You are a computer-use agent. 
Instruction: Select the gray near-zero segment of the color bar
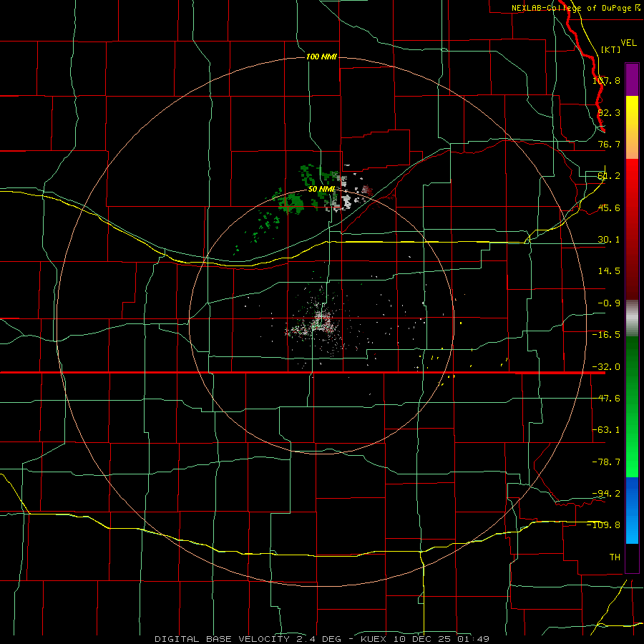[632, 318]
